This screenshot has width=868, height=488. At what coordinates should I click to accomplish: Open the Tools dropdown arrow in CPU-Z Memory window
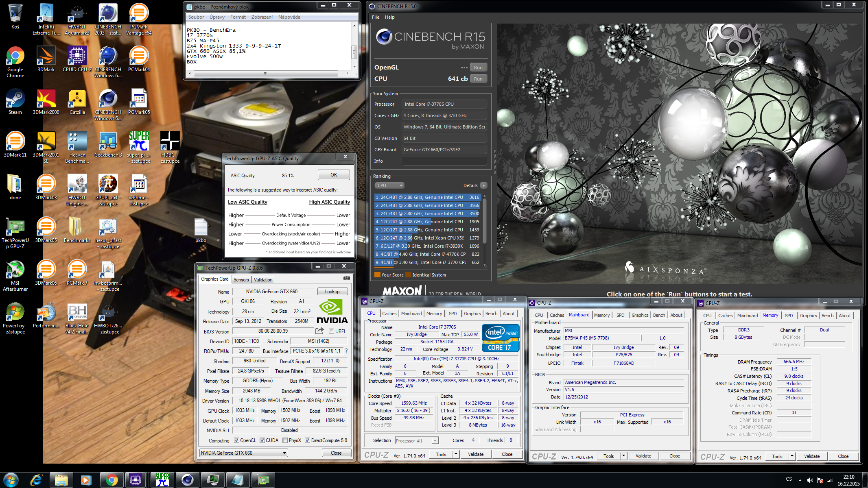click(792, 456)
